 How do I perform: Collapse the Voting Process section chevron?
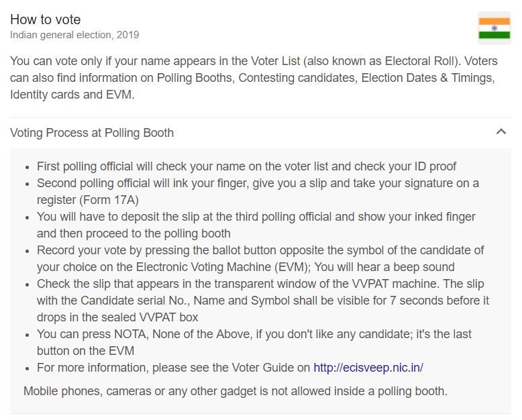[501, 132]
